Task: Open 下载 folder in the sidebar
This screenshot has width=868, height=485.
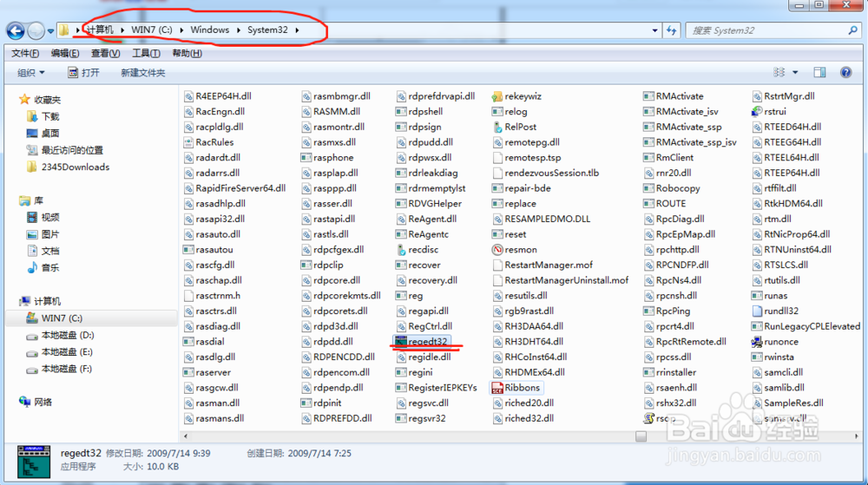Action: coord(50,116)
